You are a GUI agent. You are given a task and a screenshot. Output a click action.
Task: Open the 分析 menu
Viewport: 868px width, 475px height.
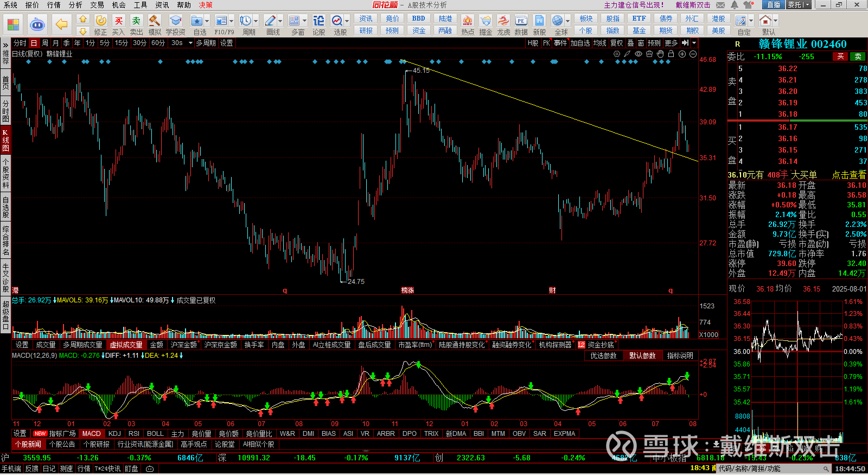tap(75, 5)
